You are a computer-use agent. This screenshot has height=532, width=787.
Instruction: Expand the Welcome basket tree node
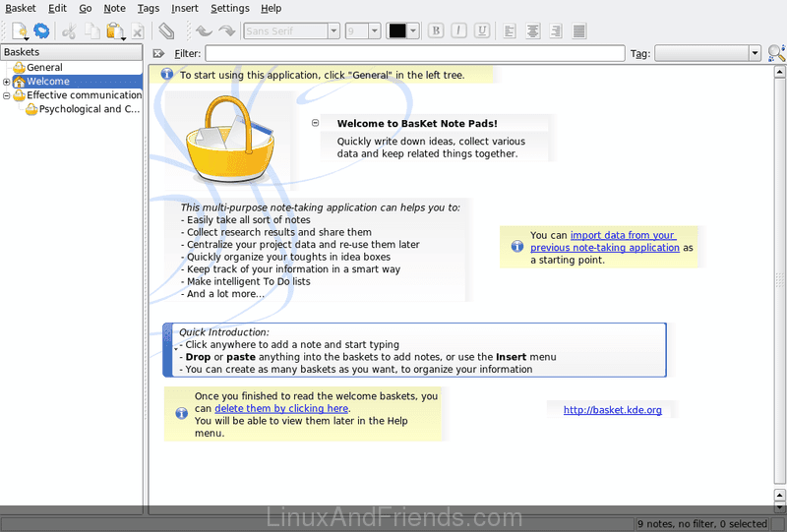point(7,82)
